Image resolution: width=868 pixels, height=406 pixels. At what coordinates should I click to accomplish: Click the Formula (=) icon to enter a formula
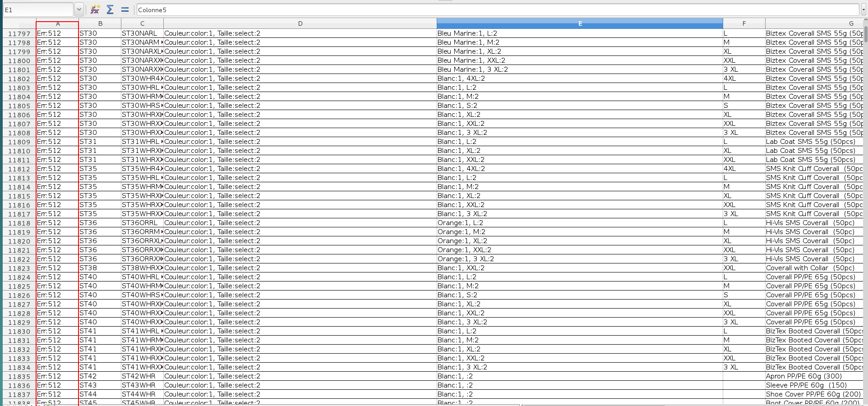(125, 9)
